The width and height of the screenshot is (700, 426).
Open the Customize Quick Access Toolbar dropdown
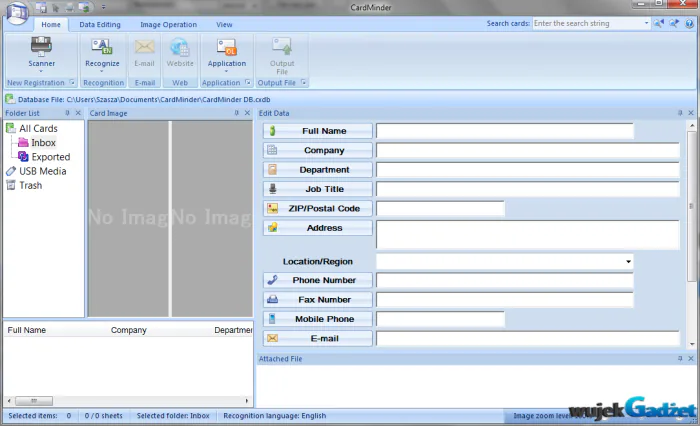(x=103, y=8)
